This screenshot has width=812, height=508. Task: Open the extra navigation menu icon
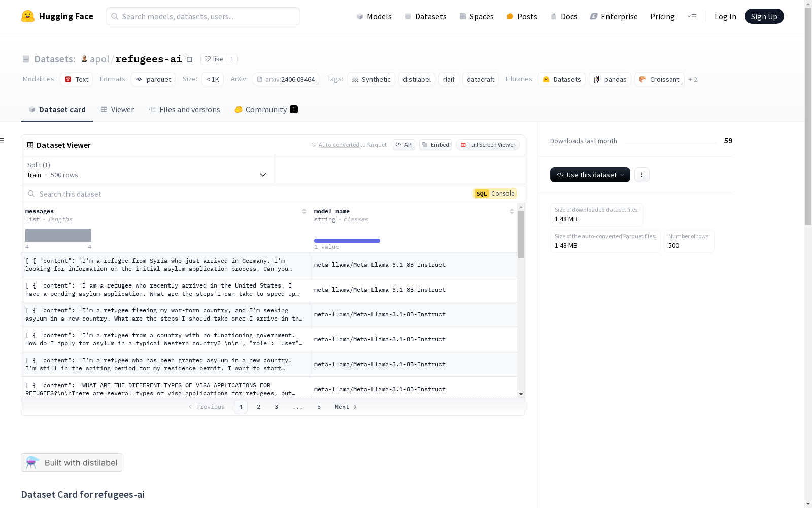pos(692,16)
